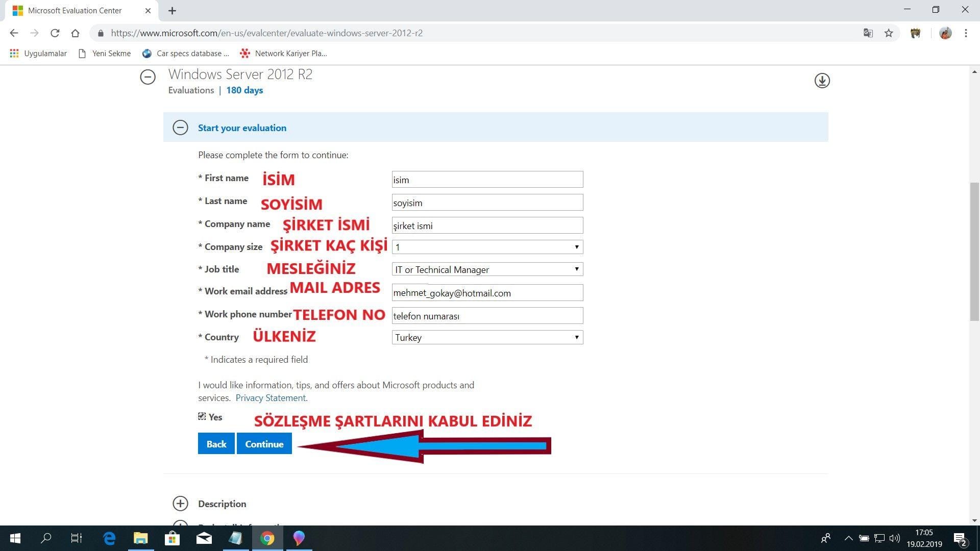The width and height of the screenshot is (980, 551).
Task: Click the Windows Server 2012 R2 title
Action: 240,74
